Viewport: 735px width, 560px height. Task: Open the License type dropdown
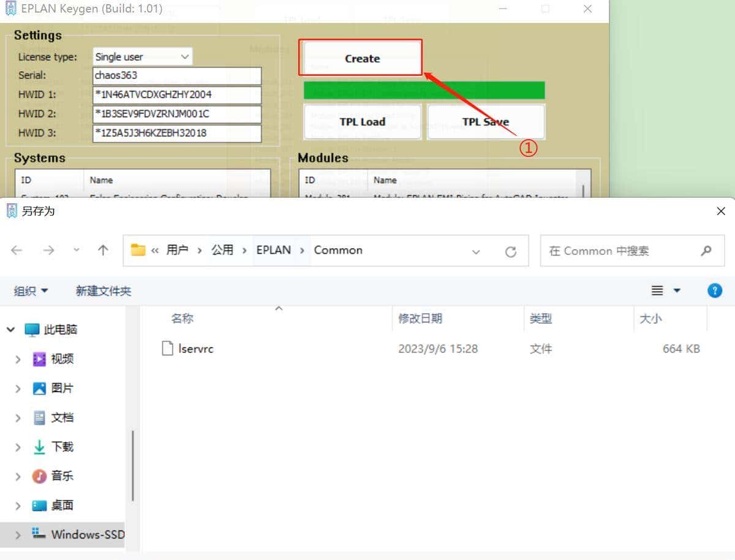coord(185,56)
